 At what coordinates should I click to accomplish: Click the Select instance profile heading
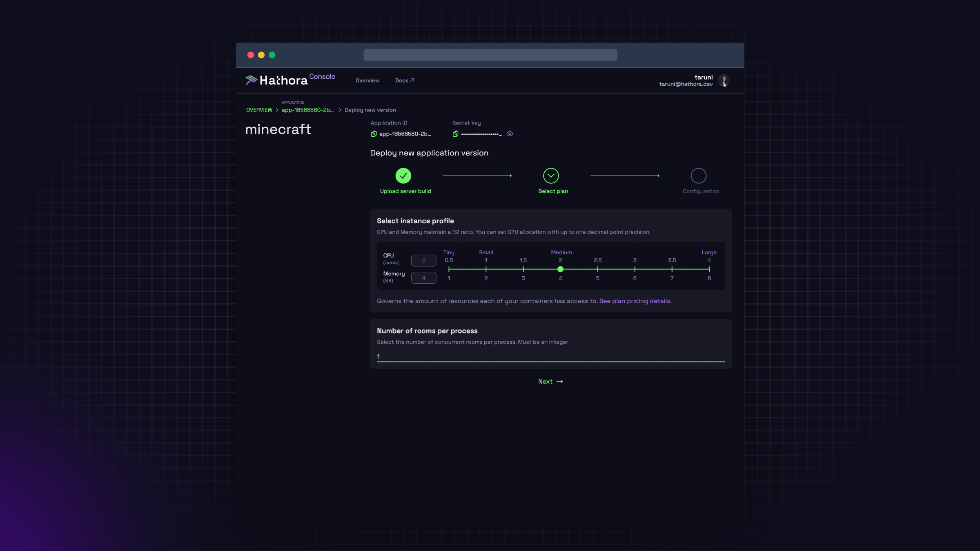tap(415, 221)
